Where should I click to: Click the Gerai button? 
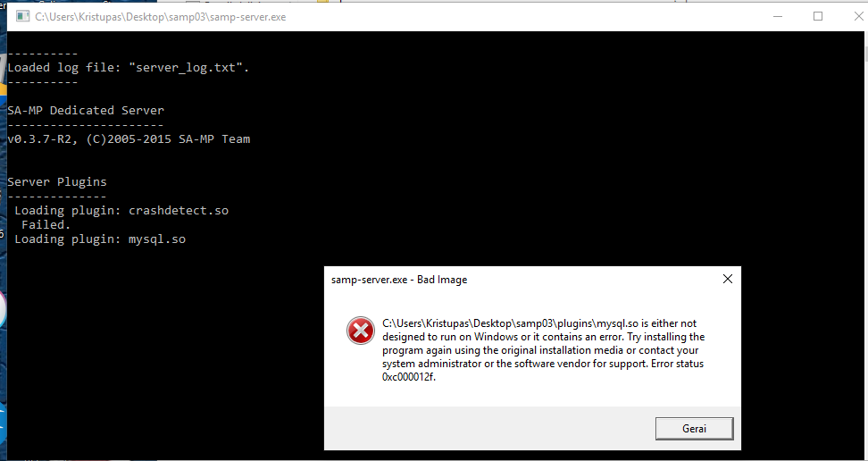694,428
